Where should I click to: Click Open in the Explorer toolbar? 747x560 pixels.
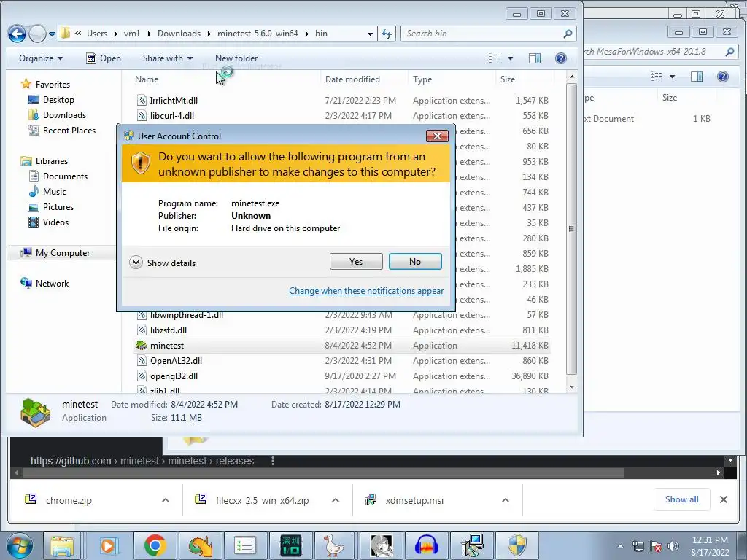pyautogui.click(x=104, y=58)
